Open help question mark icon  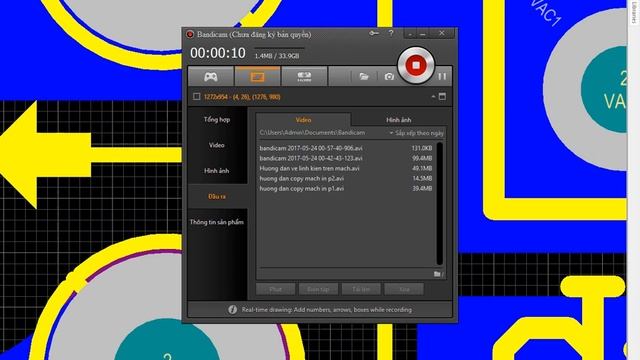point(391,33)
